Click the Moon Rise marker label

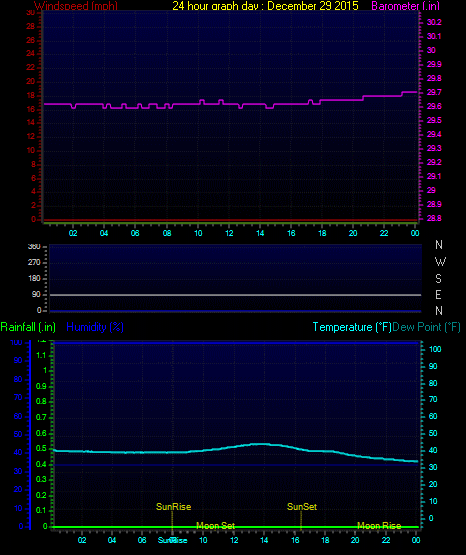379,526
